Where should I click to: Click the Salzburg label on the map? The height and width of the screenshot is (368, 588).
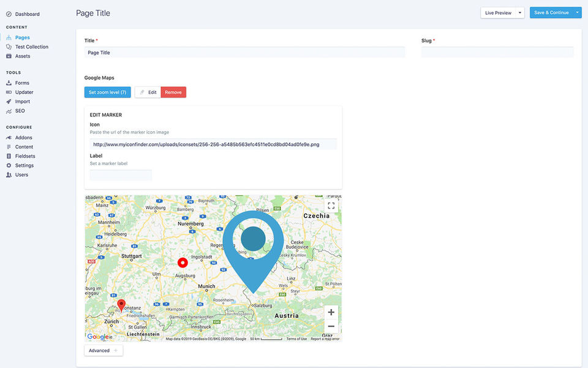[x=263, y=305]
